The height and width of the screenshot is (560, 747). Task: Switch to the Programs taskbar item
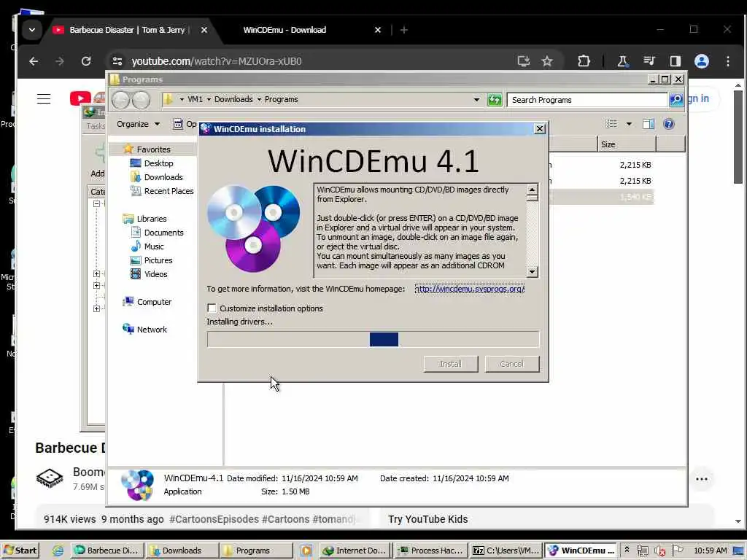click(256, 551)
